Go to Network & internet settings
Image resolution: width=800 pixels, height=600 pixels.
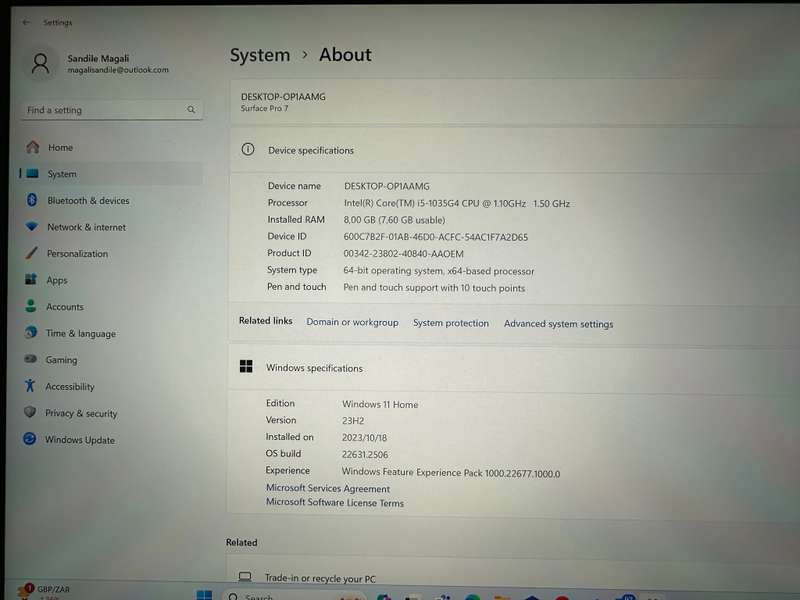click(x=111, y=227)
